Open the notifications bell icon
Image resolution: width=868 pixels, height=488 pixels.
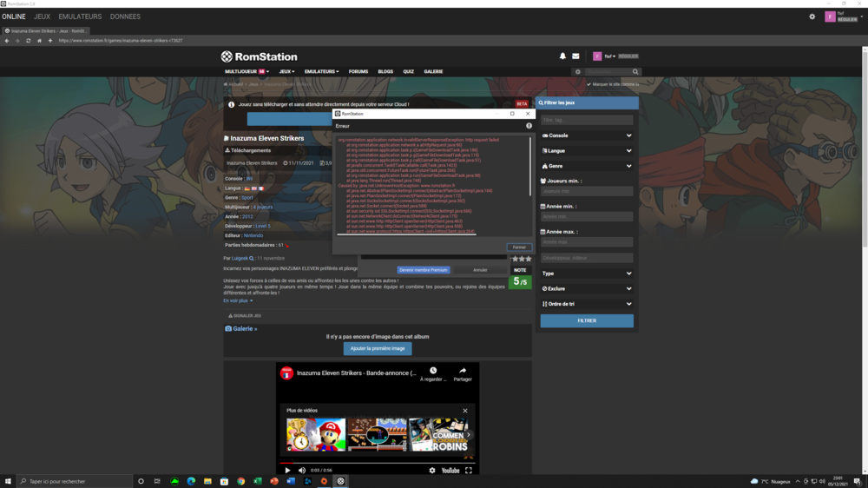coord(562,56)
